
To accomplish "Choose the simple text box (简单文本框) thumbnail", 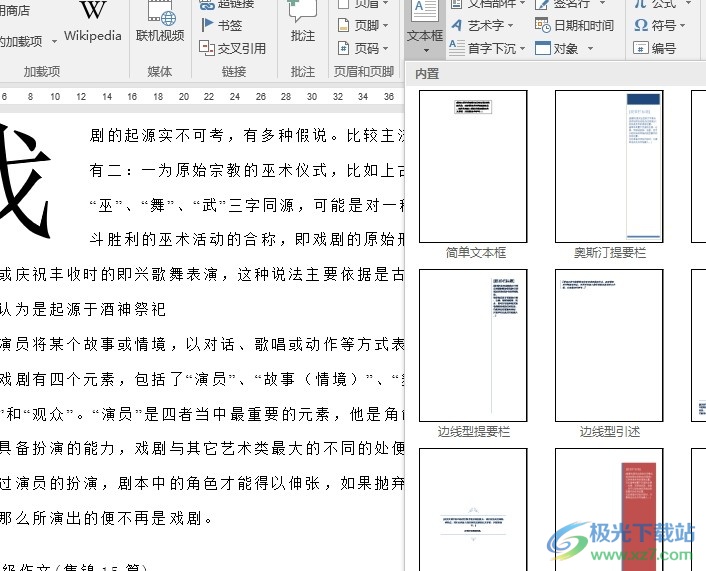I will (x=473, y=166).
